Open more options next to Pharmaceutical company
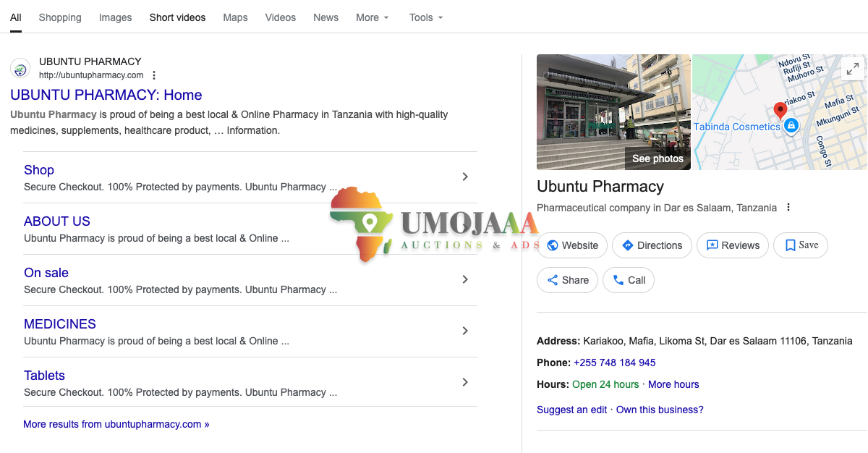Image resolution: width=868 pixels, height=453 pixels. coord(788,208)
